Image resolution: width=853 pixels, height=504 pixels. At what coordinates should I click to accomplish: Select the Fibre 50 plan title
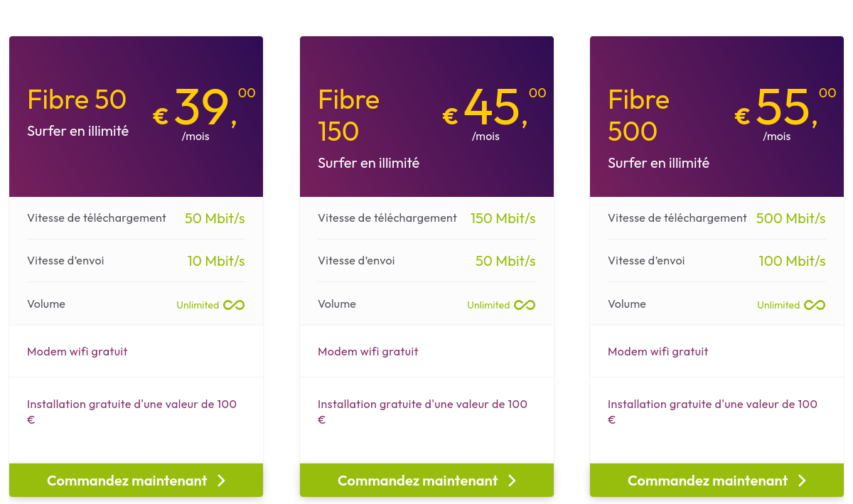77,100
